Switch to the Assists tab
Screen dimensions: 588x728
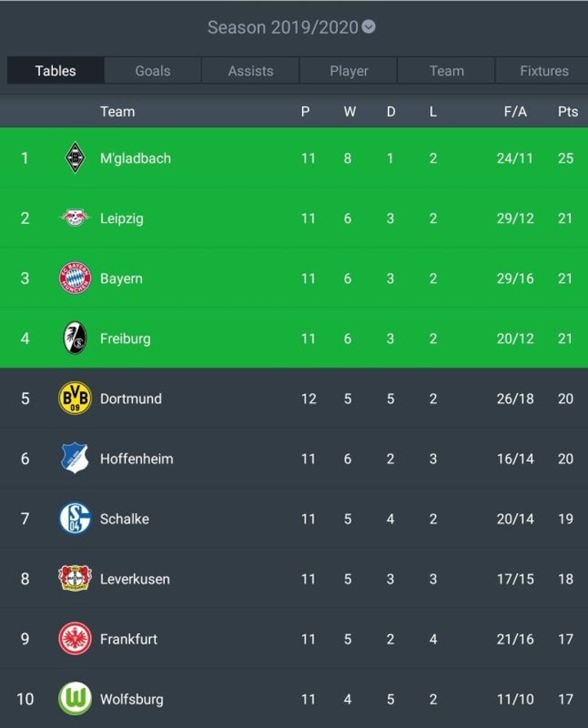click(251, 70)
